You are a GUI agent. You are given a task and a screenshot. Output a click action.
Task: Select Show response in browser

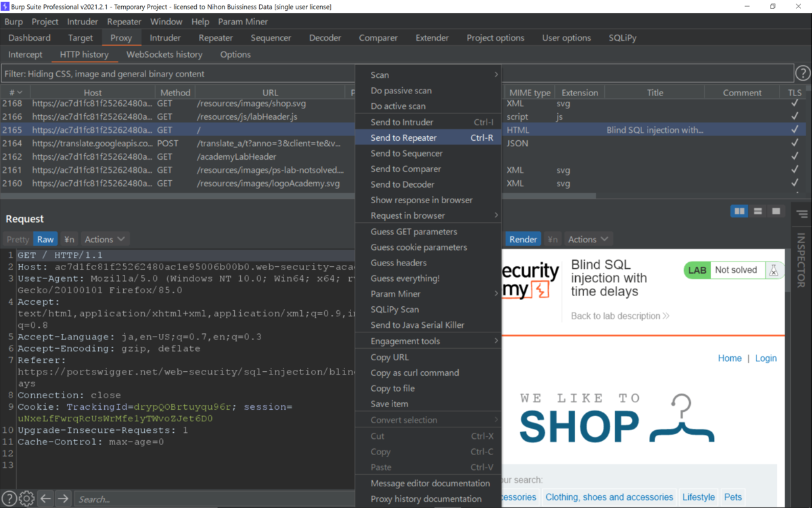(428, 200)
